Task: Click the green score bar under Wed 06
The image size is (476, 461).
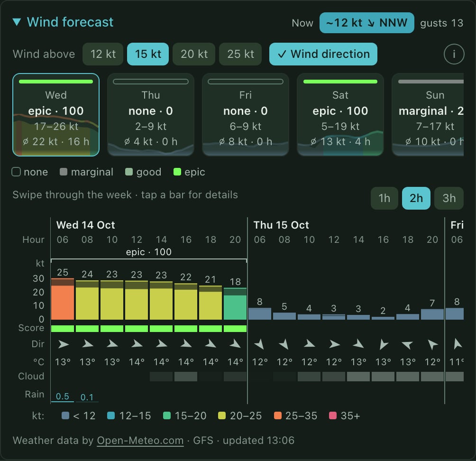Action: (x=63, y=329)
